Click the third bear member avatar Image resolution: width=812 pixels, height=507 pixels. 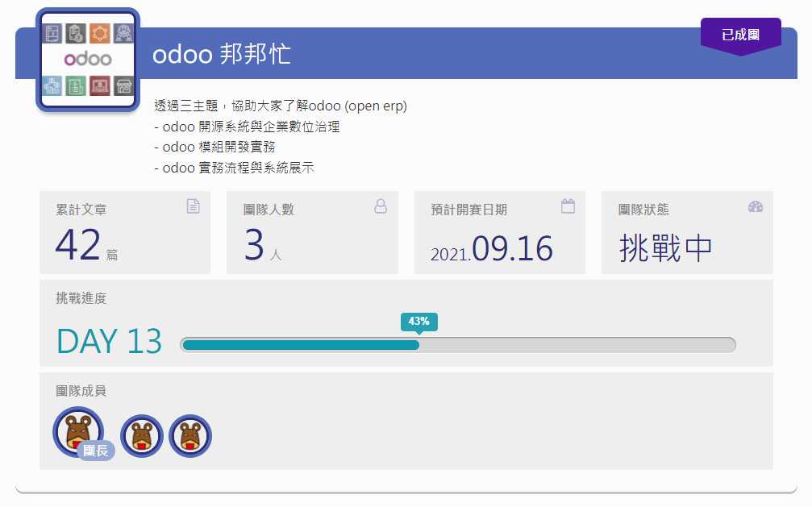pyautogui.click(x=190, y=434)
